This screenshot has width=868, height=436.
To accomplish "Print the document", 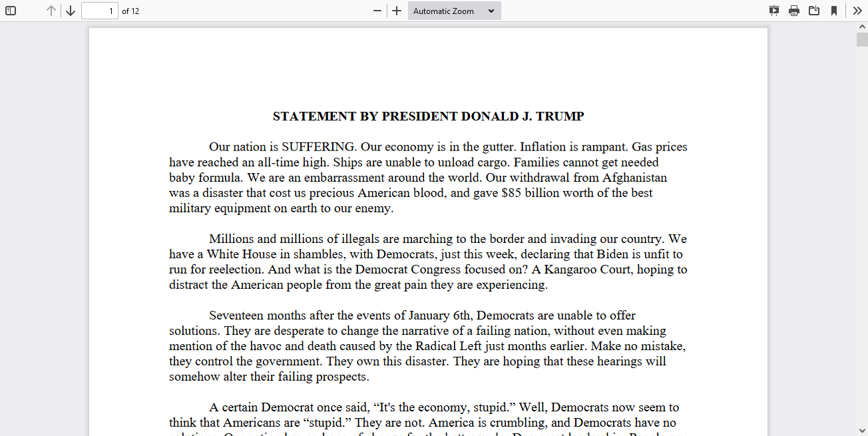I will click(794, 11).
